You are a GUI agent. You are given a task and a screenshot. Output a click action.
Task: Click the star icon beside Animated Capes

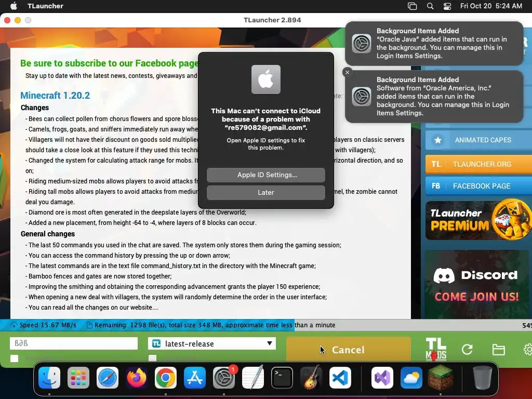pos(437,140)
